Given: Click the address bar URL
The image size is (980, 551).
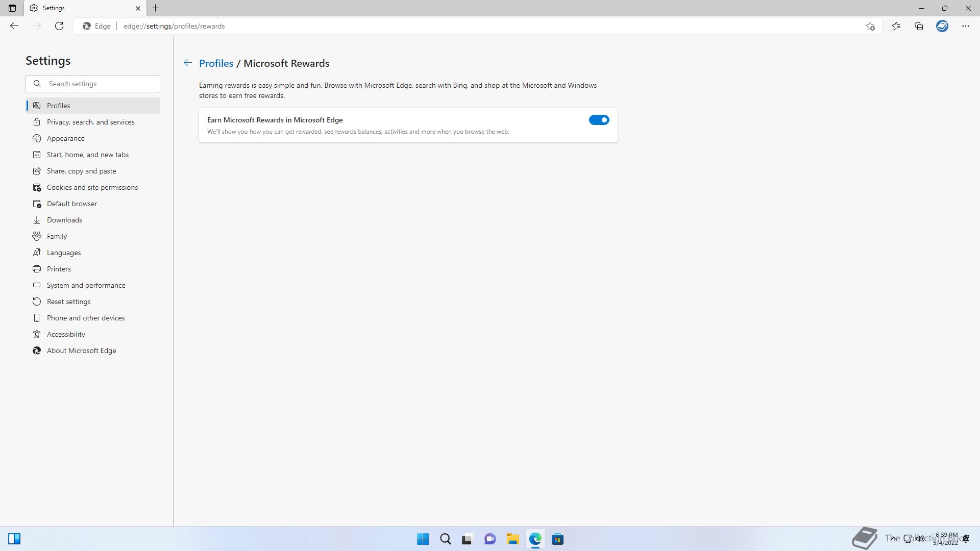Looking at the screenshot, I should pyautogui.click(x=174, y=26).
